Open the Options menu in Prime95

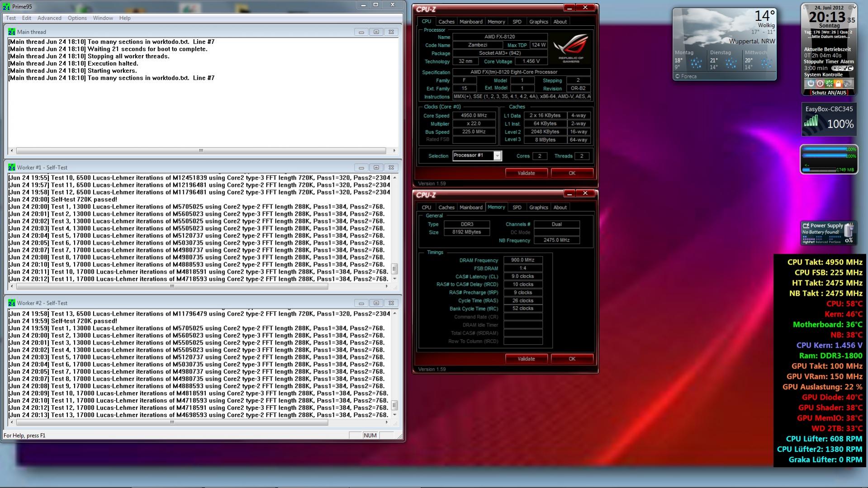pyautogui.click(x=77, y=18)
